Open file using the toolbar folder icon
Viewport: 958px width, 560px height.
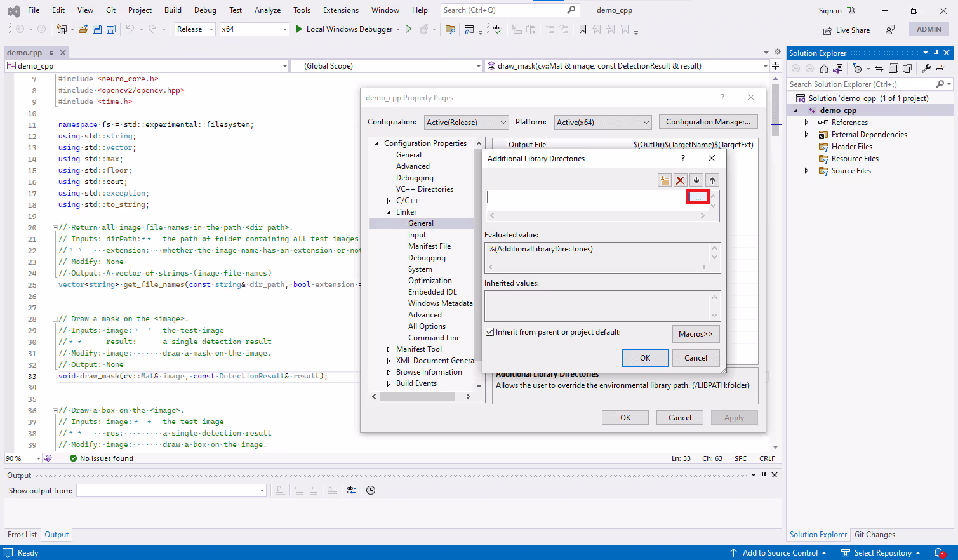click(x=83, y=29)
